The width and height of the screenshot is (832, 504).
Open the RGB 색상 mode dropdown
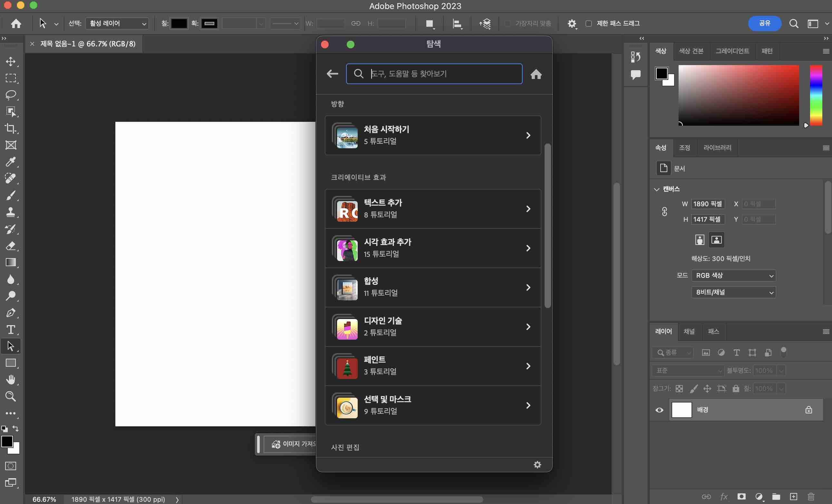tap(733, 276)
